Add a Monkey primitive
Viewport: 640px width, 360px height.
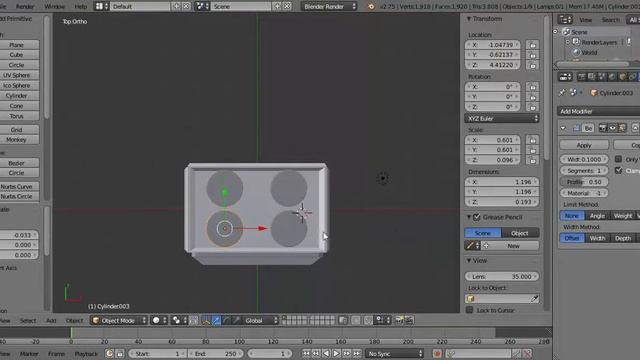coord(16,140)
